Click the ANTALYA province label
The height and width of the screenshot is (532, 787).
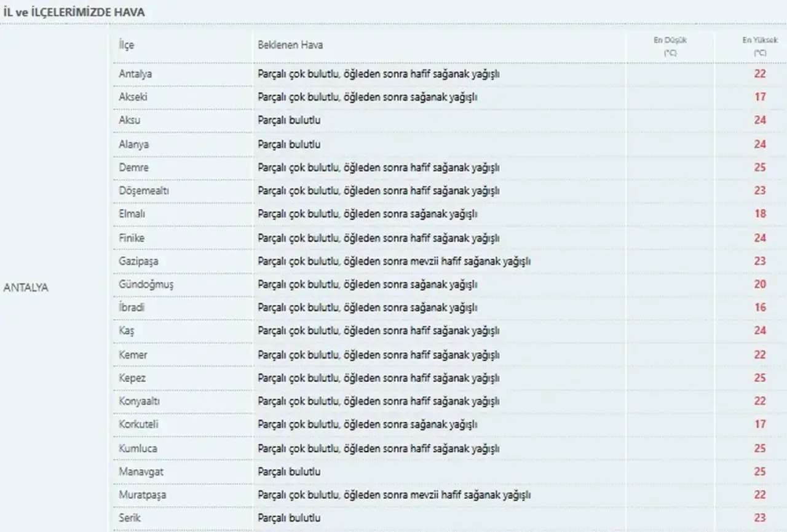tap(26, 287)
